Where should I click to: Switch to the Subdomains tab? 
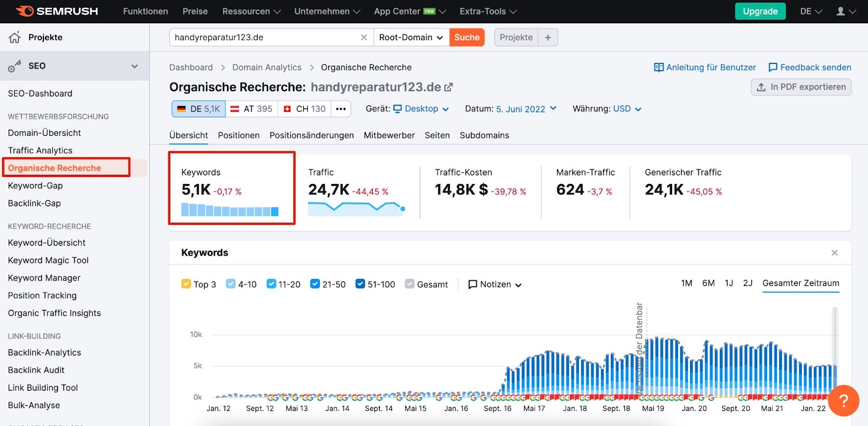[x=484, y=136]
